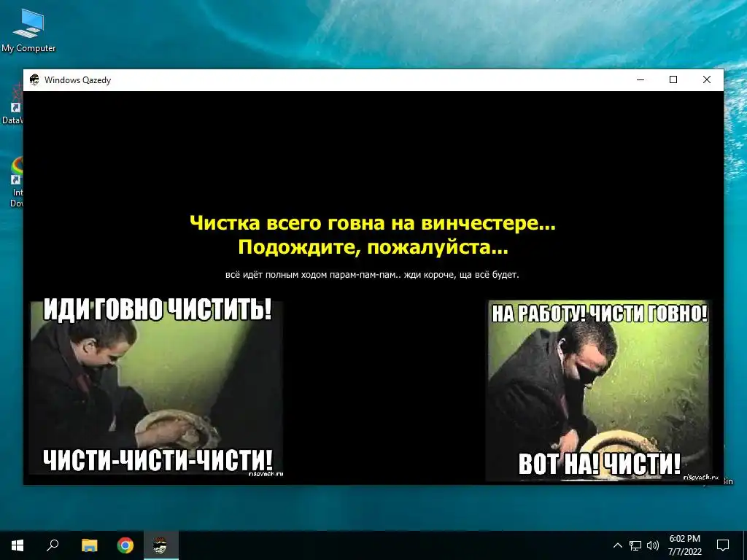Click the yellow 'Подождите, пожалуйста...' text
This screenshot has width=747, height=560.
[373, 247]
